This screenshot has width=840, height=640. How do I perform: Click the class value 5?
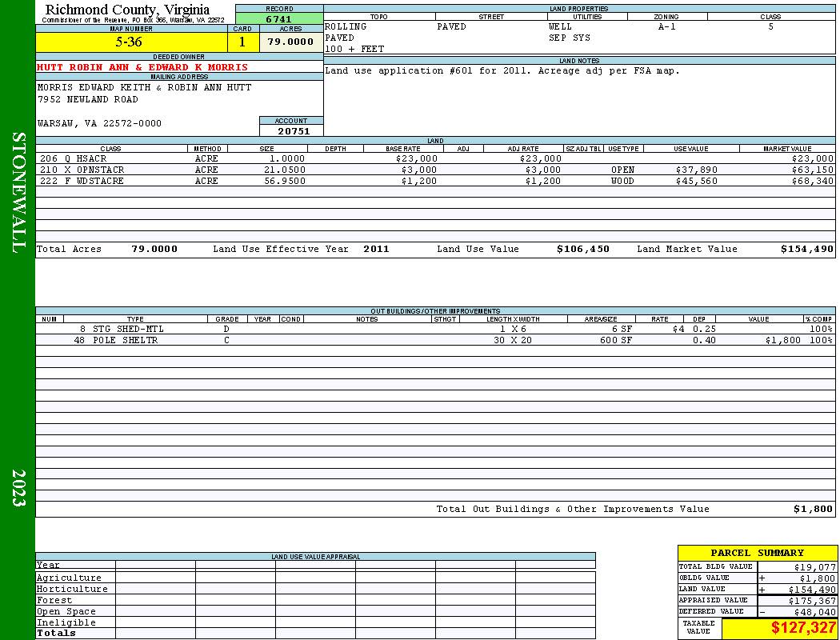[x=771, y=26]
